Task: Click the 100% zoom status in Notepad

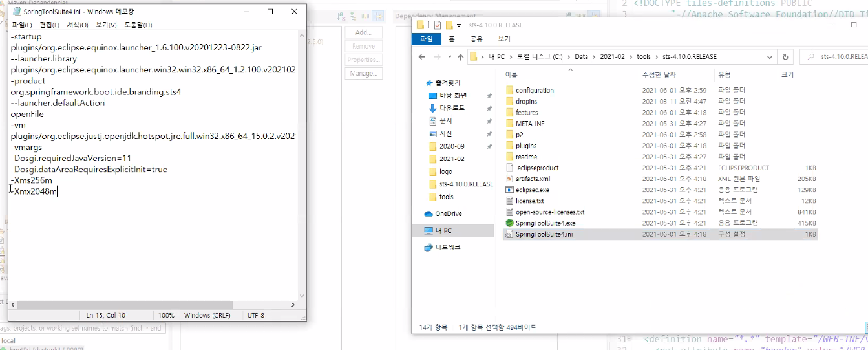Action: point(166,316)
